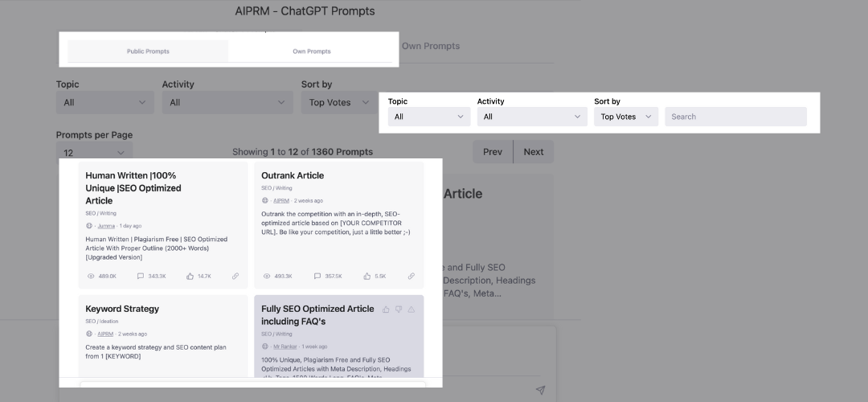Click the Search input field
Screen dimensions: 868x402
pyautogui.click(x=735, y=117)
